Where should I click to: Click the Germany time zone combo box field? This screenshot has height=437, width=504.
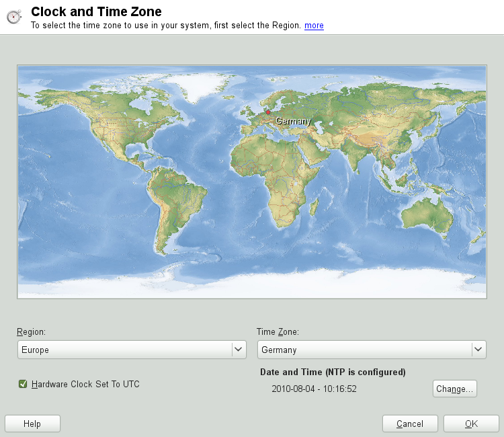(x=364, y=350)
